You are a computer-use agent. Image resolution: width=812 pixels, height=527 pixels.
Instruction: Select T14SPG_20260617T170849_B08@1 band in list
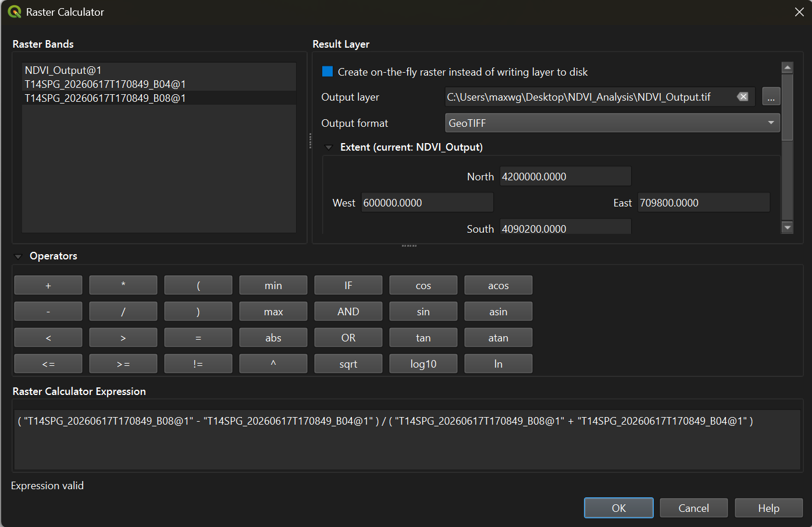coord(159,98)
